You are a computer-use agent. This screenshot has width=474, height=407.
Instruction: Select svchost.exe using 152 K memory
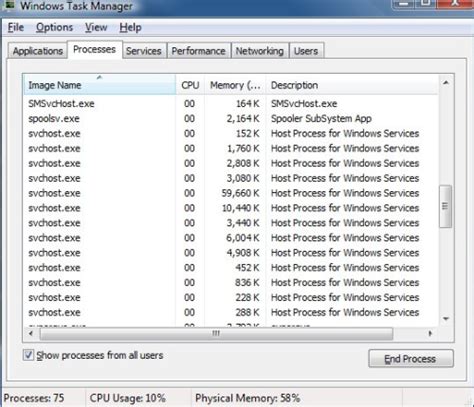pos(231,134)
